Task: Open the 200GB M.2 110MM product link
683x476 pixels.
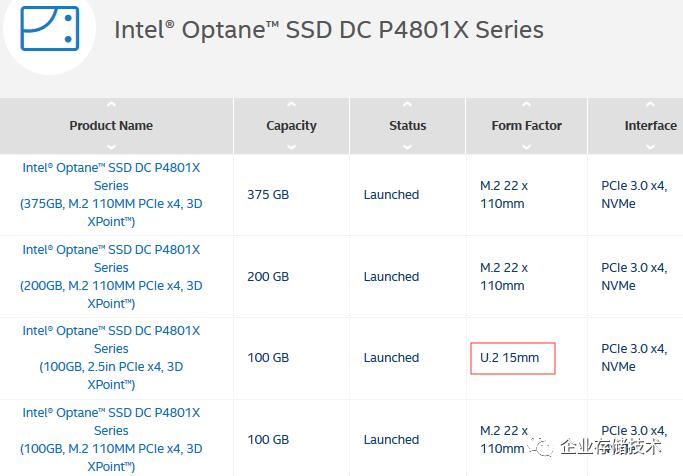Action: pyautogui.click(x=111, y=276)
